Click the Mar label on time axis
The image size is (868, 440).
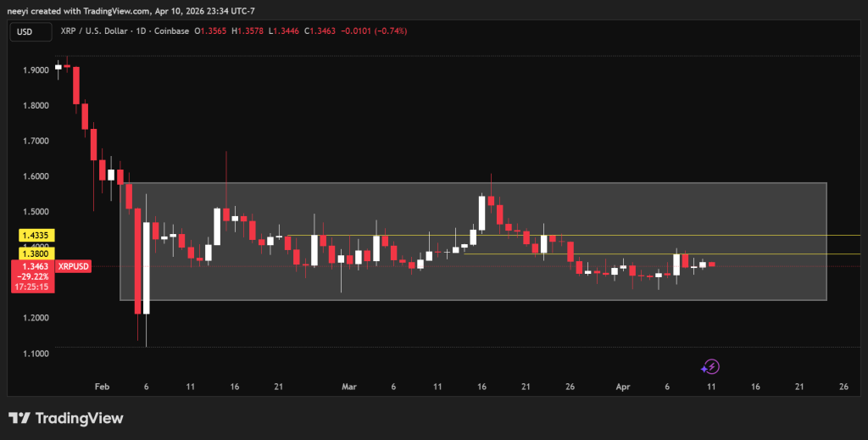[x=349, y=387]
